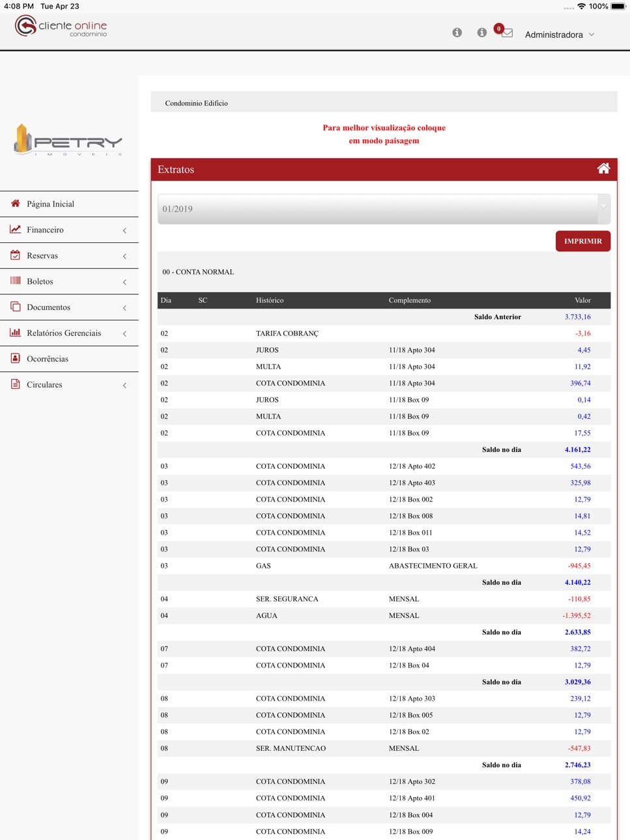
Task: Click the Histórico column header
Action: (x=270, y=300)
